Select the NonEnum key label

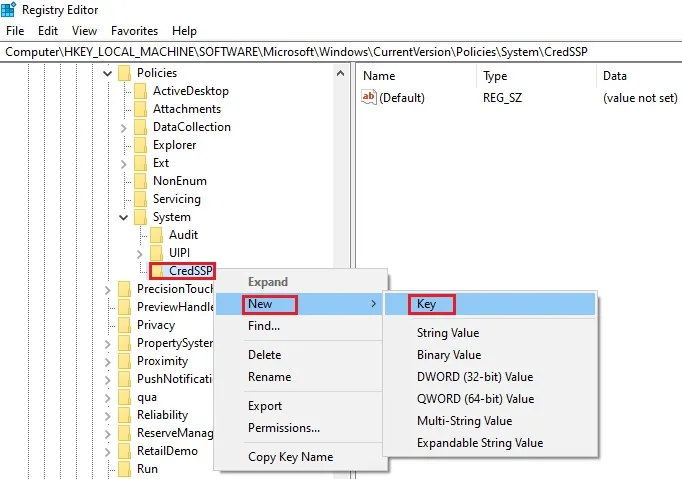[180, 181]
